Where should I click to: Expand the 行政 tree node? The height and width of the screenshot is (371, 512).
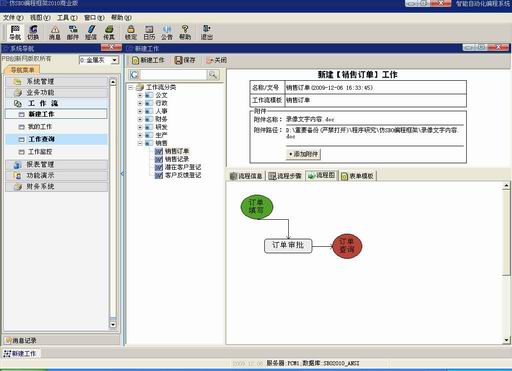point(140,103)
